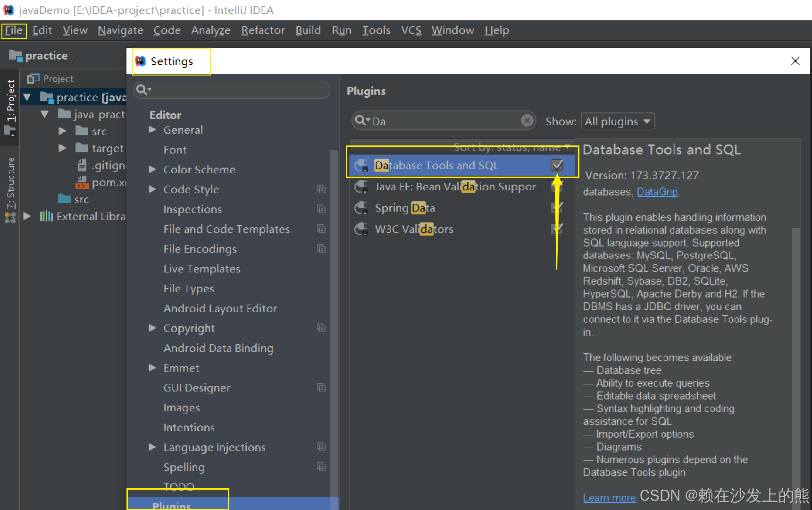Click the per-project copy icon next to Code Style
Image resolution: width=812 pixels, height=510 pixels.
(321, 189)
